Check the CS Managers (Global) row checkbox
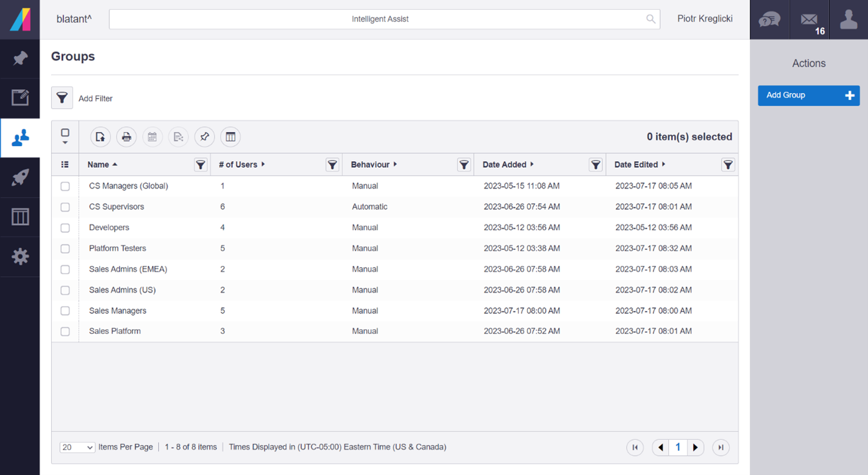 click(x=65, y=186)
